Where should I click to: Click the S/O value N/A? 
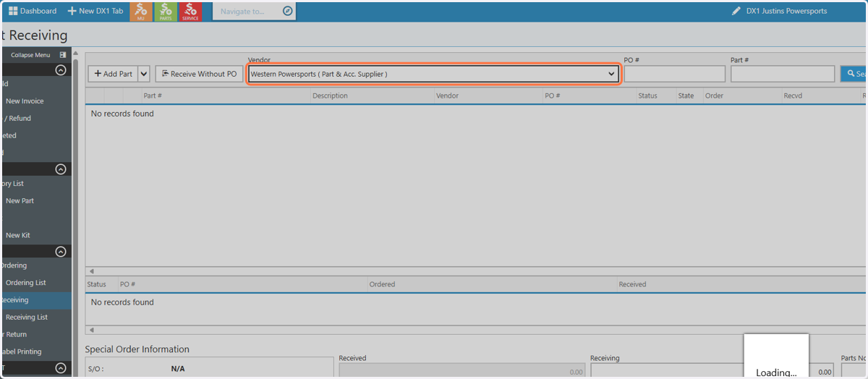[178, 368]
